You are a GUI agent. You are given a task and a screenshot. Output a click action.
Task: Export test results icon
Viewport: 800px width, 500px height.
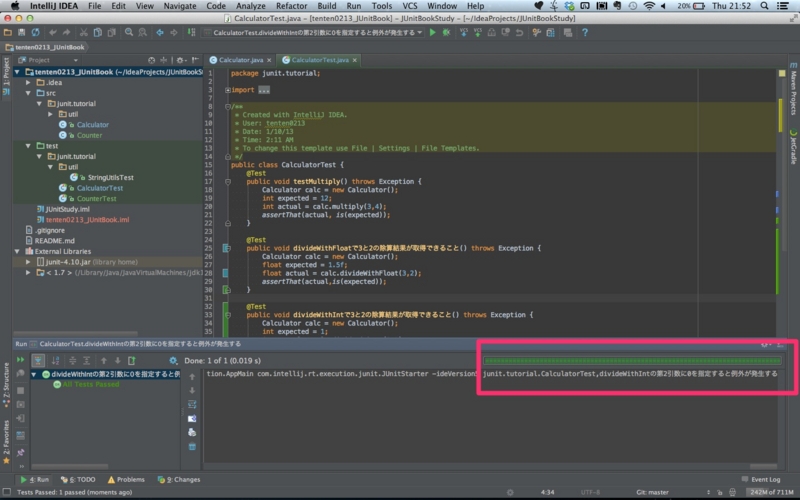132,361
